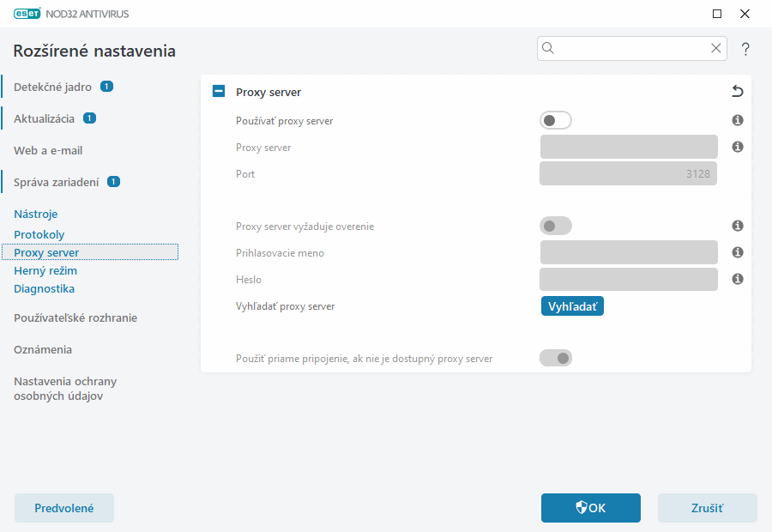The width and height of the screenshot is (772, 532).
Task: Click the info icon next to Prihlasovacie meno
Action: [737, 253]
